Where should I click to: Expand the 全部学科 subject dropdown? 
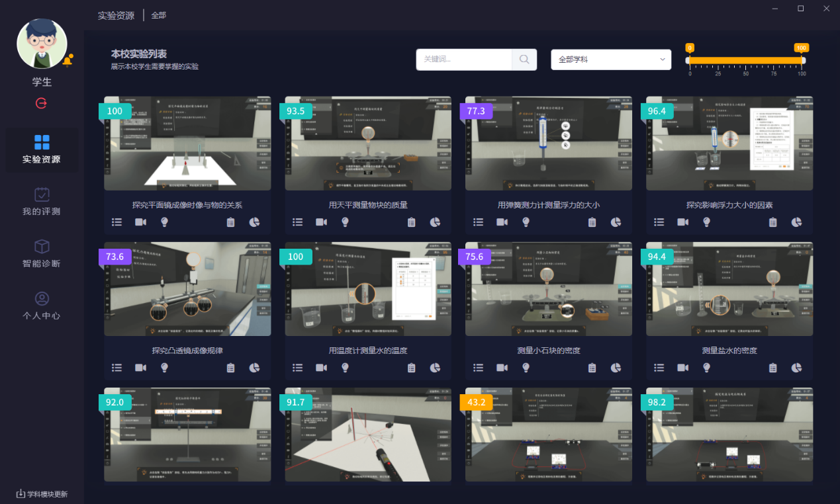pyautogui.click(x=611, y=60)
